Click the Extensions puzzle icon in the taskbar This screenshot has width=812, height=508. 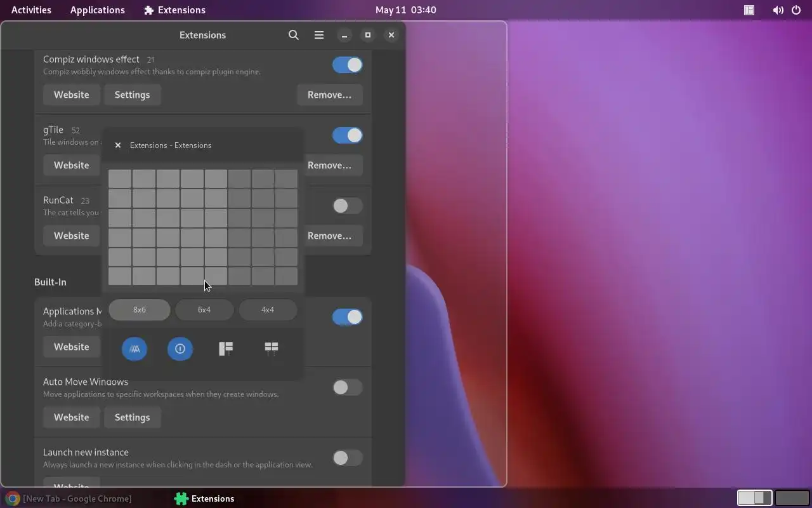(181, 498)
